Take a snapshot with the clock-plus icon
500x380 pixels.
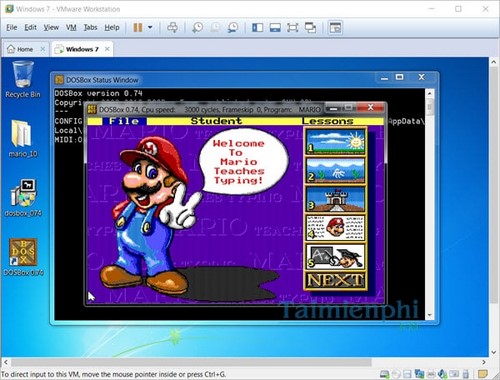[x=197, y=27]
